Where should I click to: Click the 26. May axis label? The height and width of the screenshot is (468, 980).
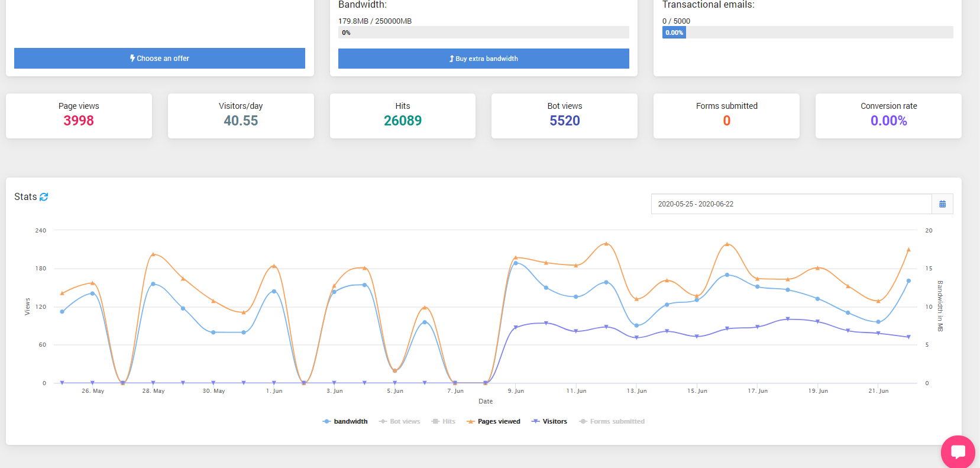tap(93, 391)
